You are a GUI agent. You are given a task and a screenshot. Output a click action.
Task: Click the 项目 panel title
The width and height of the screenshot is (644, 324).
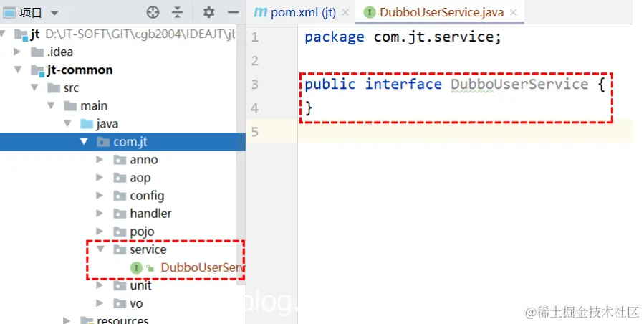coord(30,13)
